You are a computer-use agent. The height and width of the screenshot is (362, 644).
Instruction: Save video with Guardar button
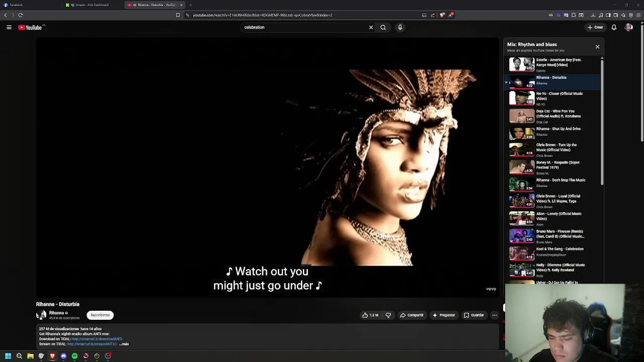[x=474, y=315]
